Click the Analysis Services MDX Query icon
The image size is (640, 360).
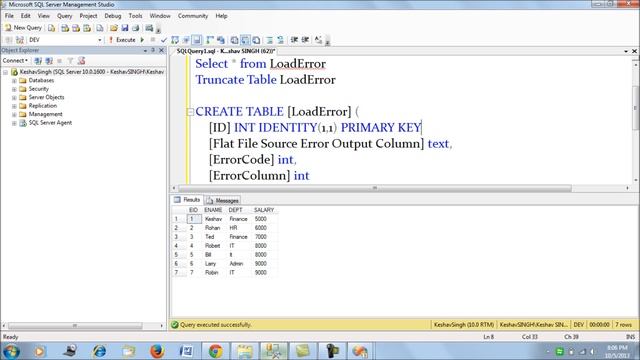(x=65, y=28)
